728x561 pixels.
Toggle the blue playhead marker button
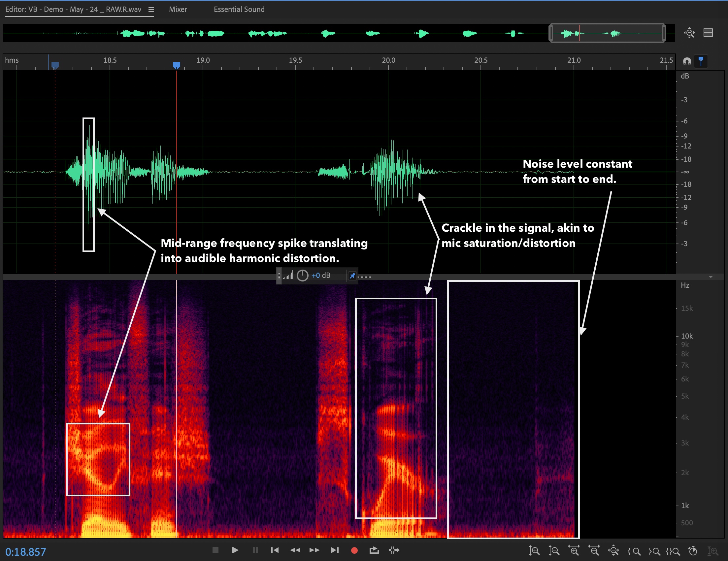(x=701, y=61)
